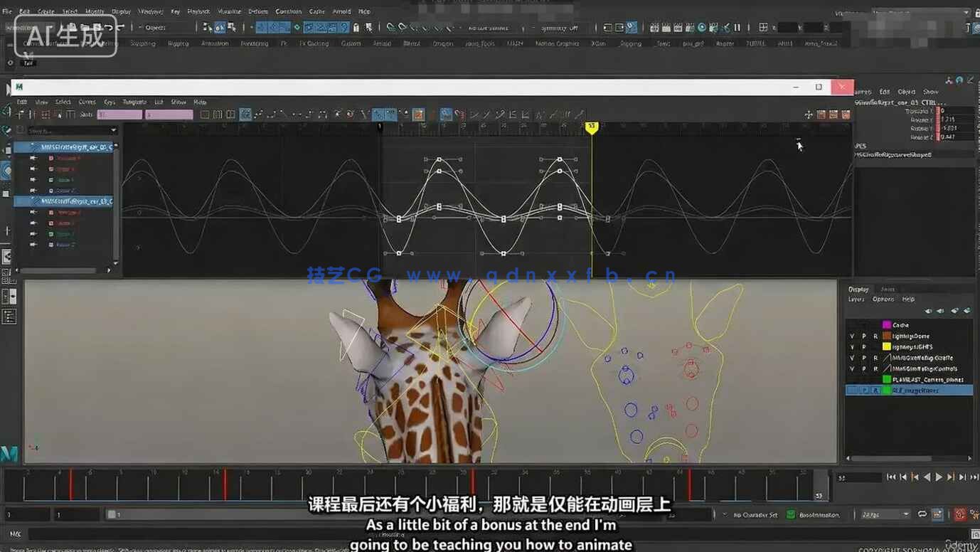Click the red auto-key icon near the bottom right
The width and height of the screenshot is (980, 552).
(959, 514)
